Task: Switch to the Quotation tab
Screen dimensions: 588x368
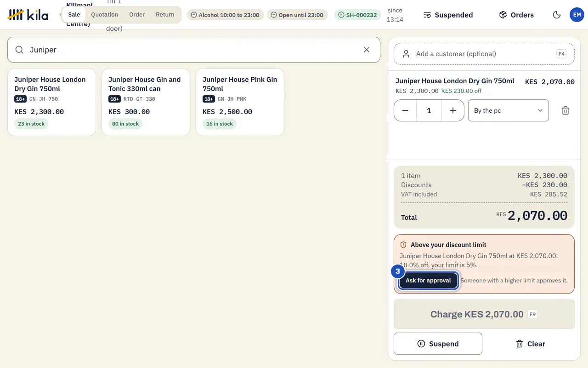Action: coord(105,15)
